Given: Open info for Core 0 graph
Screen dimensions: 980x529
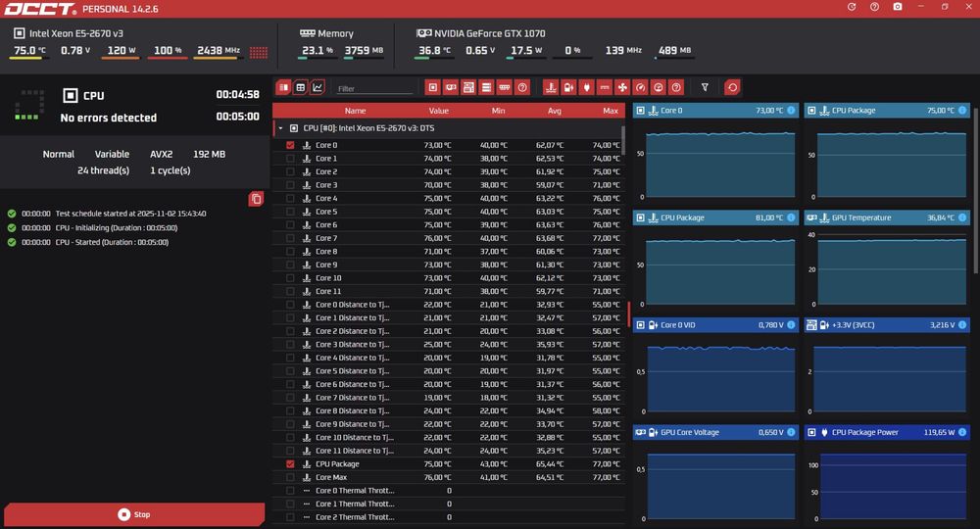Looking at the screenshot, I should click(791, 111).
